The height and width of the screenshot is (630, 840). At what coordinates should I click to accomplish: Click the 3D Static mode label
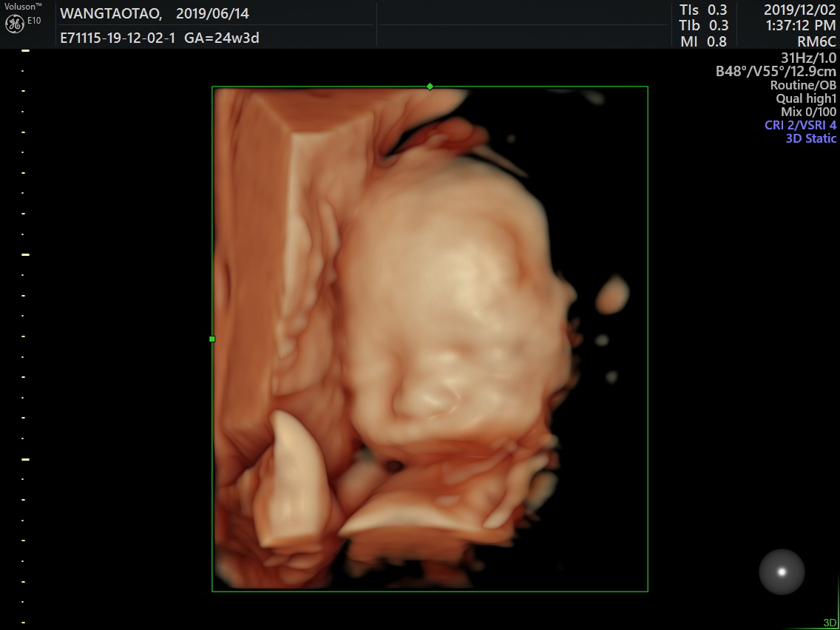tap(810, 138)
